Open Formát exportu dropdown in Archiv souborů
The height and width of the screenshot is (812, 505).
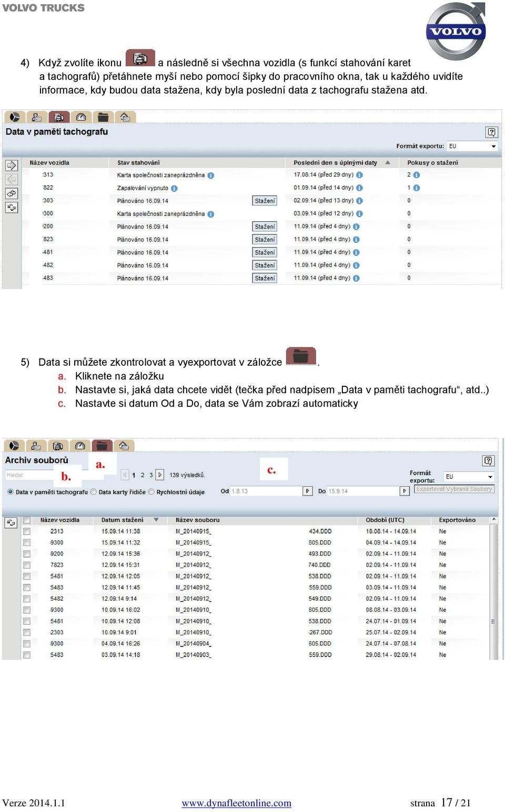469,477
